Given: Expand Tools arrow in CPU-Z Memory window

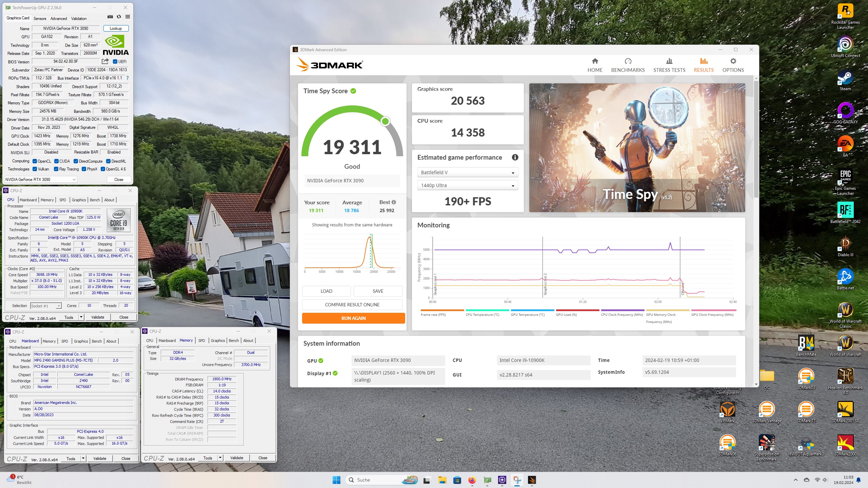Looking at the screenshot, I should 220,458.
